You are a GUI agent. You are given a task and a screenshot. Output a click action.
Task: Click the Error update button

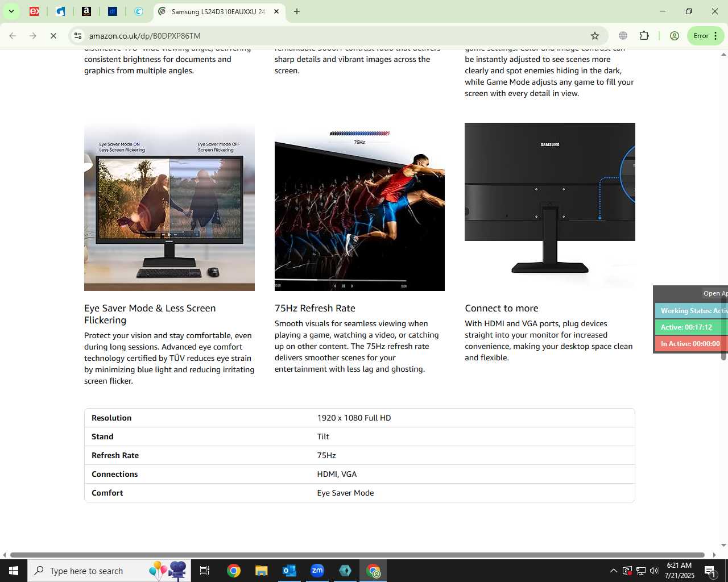[x=701, y=36]
